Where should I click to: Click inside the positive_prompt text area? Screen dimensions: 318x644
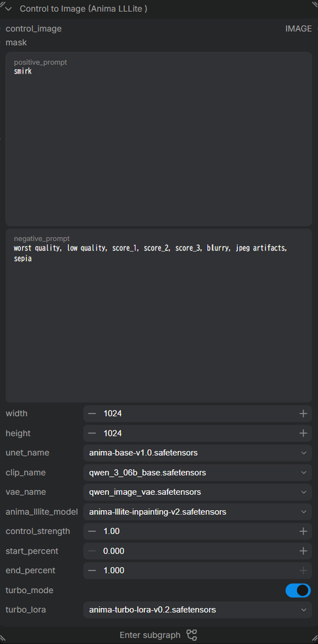click(x=159, y=139)
